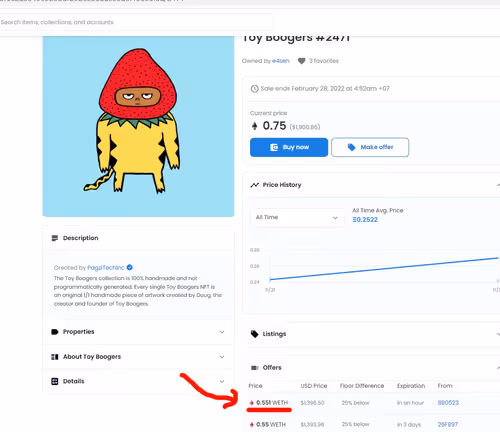500x432 pixels.
Task: Click the Toy Boogers NFT image
Action: point(138,127)
